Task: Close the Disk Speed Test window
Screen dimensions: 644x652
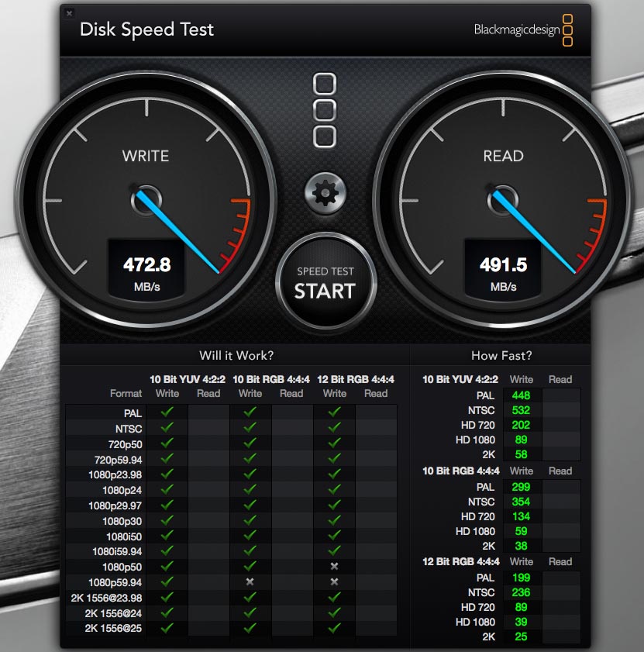Action: (69, 13)
